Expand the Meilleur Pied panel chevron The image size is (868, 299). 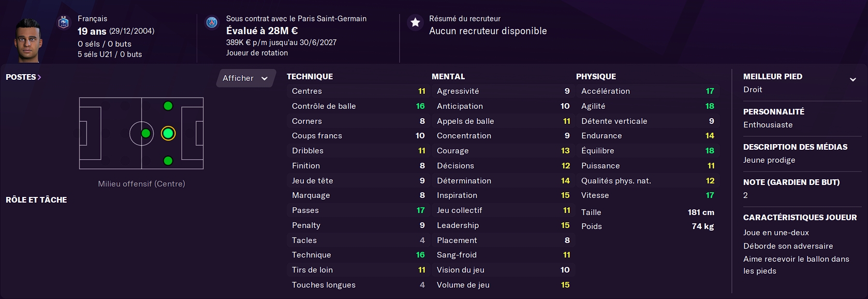(852, 80)
